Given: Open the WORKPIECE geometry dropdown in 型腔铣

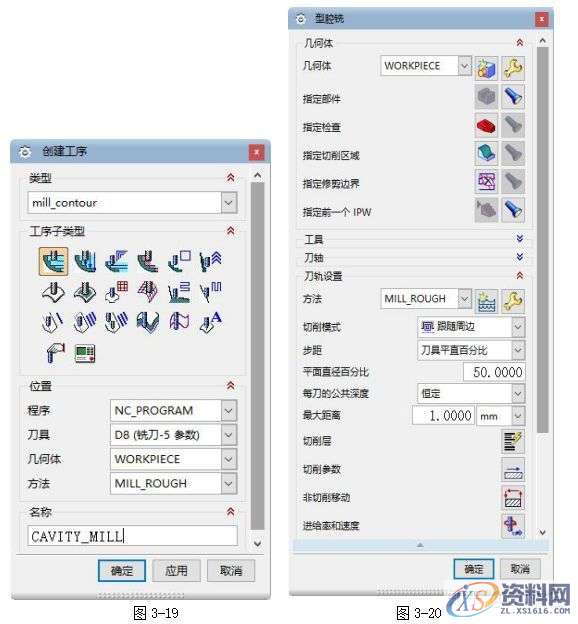Looking at the screenshot, I should click(465, 66).
